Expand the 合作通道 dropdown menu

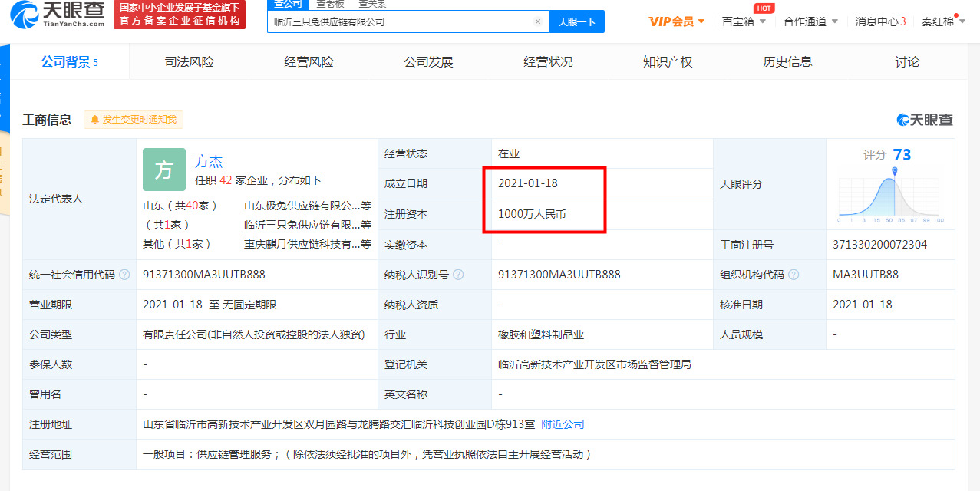810,21
